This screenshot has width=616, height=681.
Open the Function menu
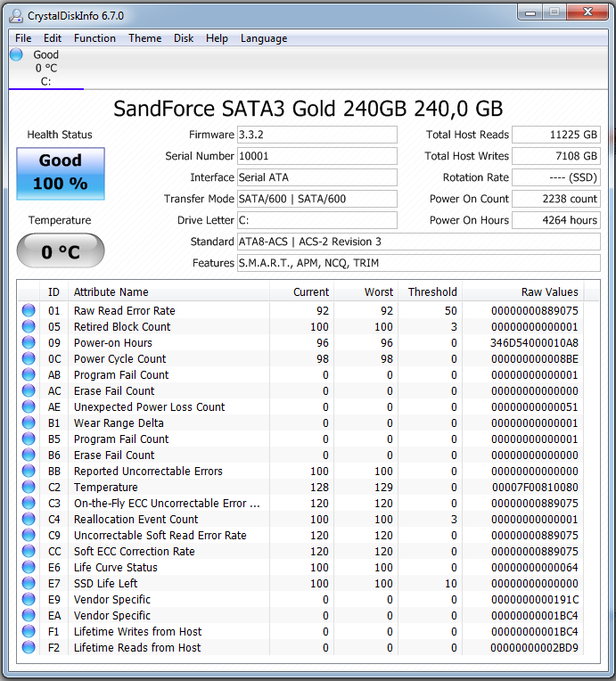(x=94, y=38)
